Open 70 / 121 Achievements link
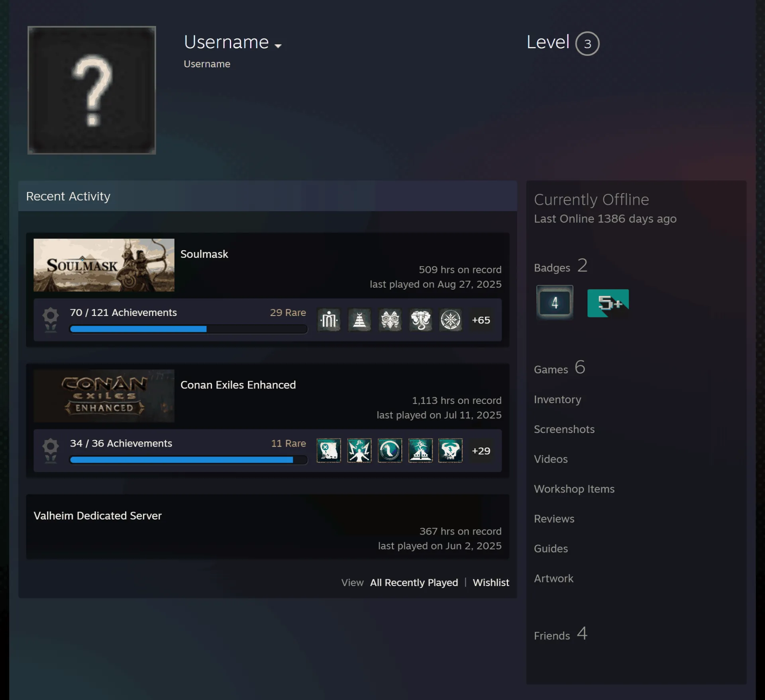The image size is (765, 700). pos(124,312)
